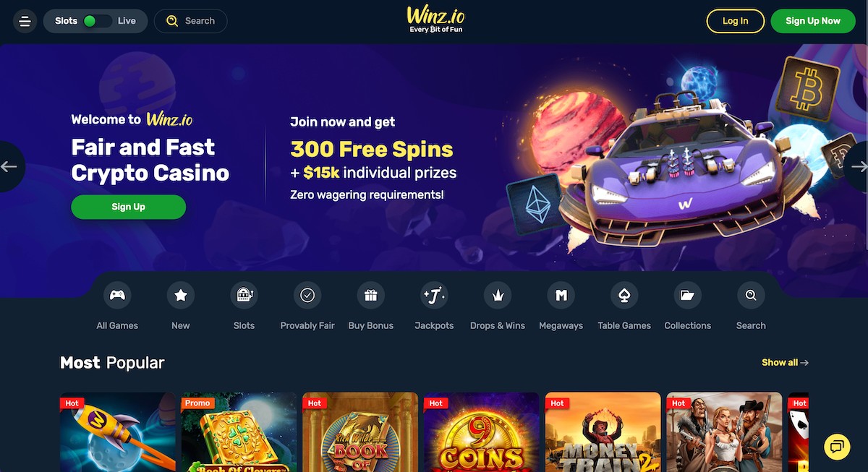Open the Collections folder icon
Screen dimensions: 868x472
coord(688,295)
